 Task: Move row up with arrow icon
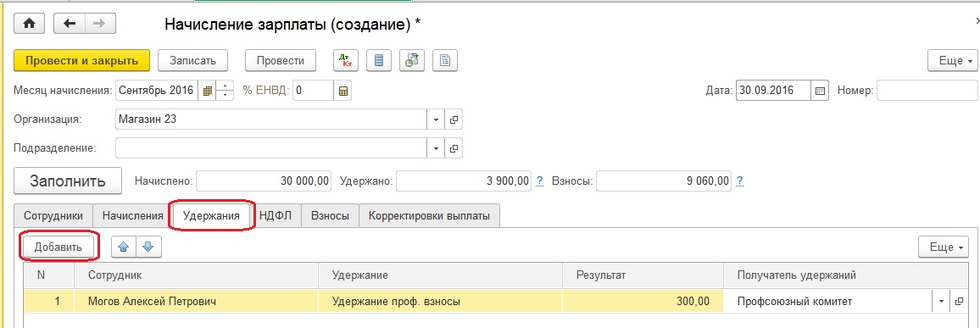pyautogui.click(x=123, y=247)
